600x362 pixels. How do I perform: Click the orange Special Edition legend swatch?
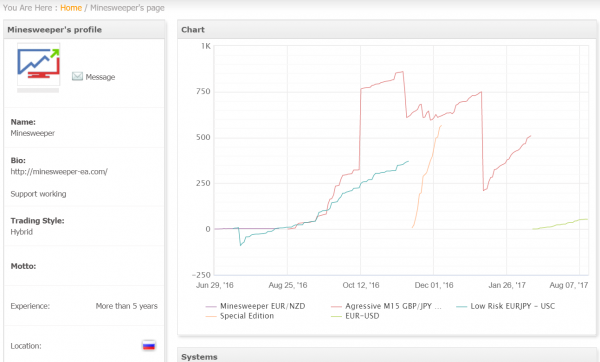pyautogui.click(x=211, y=316)
